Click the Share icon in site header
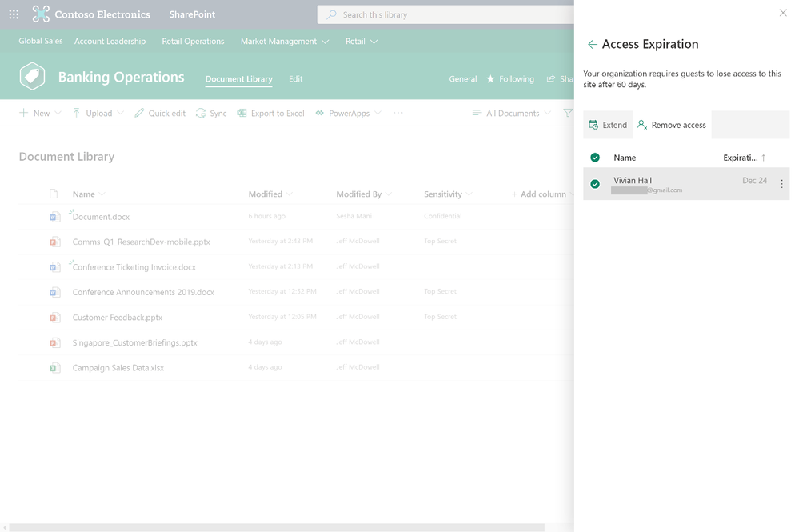The image size is (799, 532). point(551,79)
